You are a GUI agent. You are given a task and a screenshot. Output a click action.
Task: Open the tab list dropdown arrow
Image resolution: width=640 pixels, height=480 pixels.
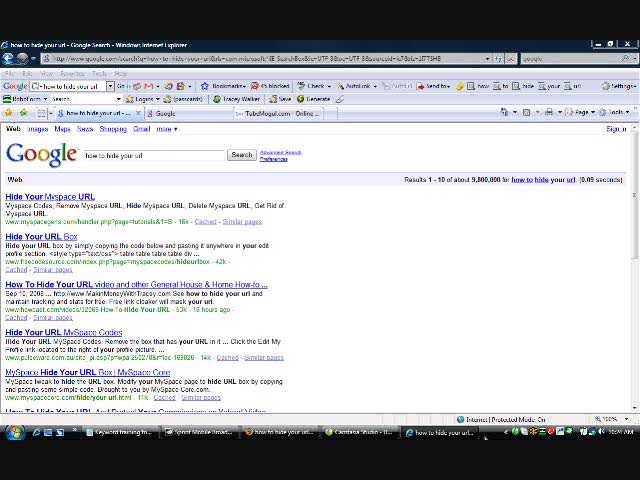click(51, 113)
